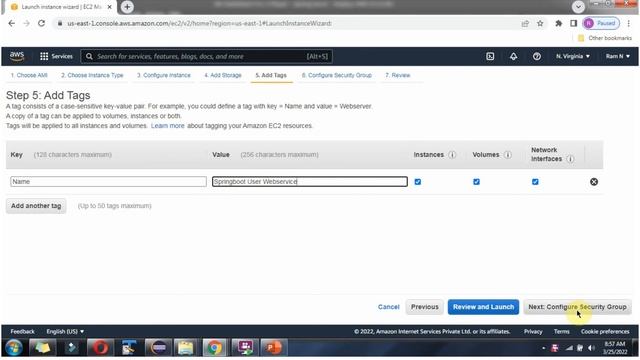Uncheck the Network Interfaces checkbox for Name tag
This screenshot has height=360, width=640.
[535, 182]
